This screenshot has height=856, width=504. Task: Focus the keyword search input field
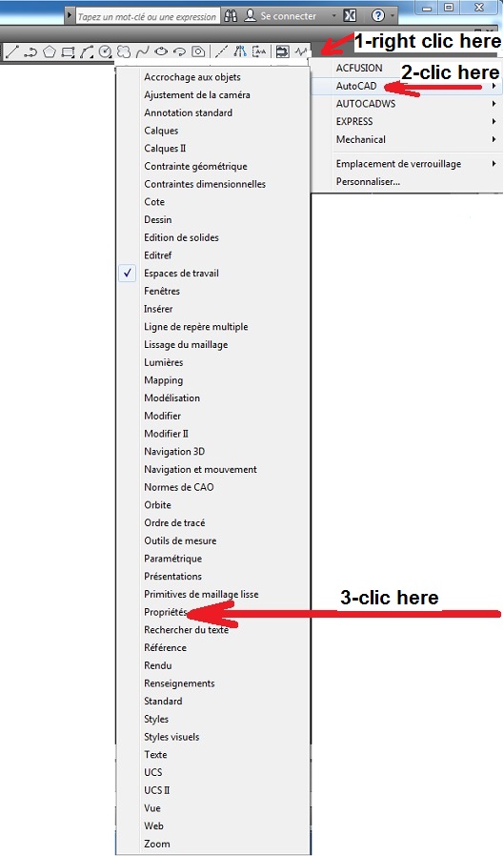148,16
